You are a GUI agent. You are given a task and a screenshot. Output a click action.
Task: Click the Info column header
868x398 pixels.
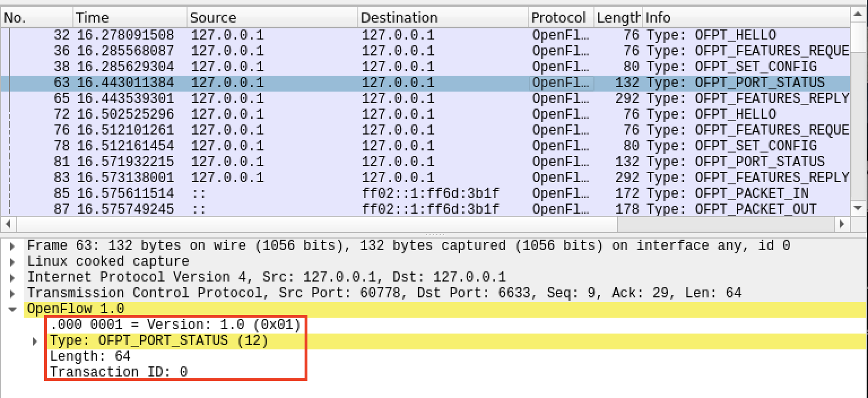(x=746, y=18)
